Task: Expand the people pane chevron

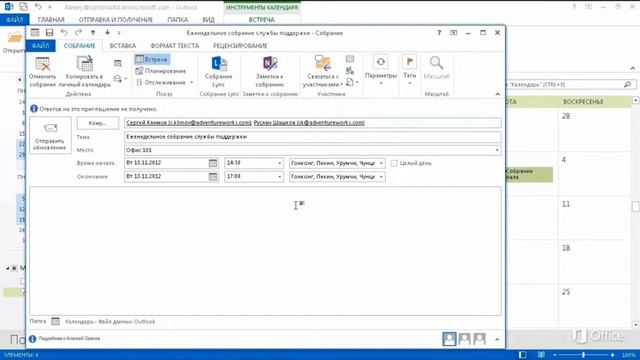Action: 497,339
